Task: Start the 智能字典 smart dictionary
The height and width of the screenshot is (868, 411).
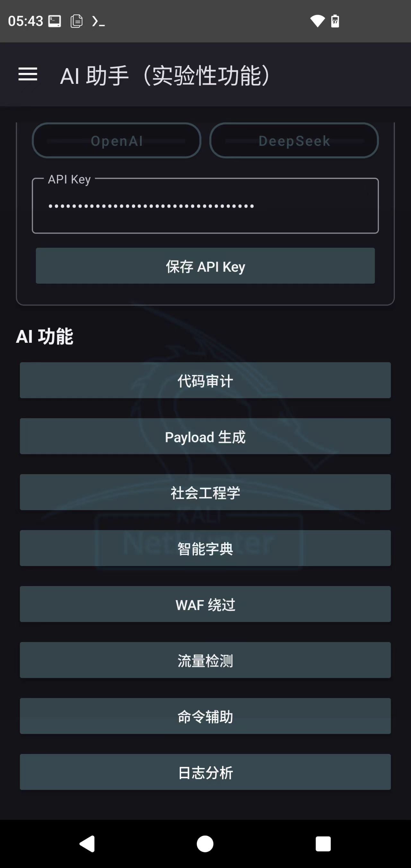Action: (x=205, y=548)
